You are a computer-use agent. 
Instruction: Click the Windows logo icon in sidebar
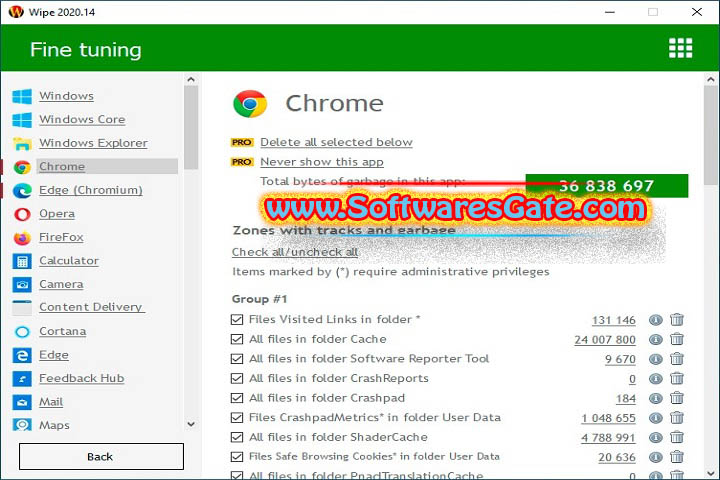click(22, 96)
